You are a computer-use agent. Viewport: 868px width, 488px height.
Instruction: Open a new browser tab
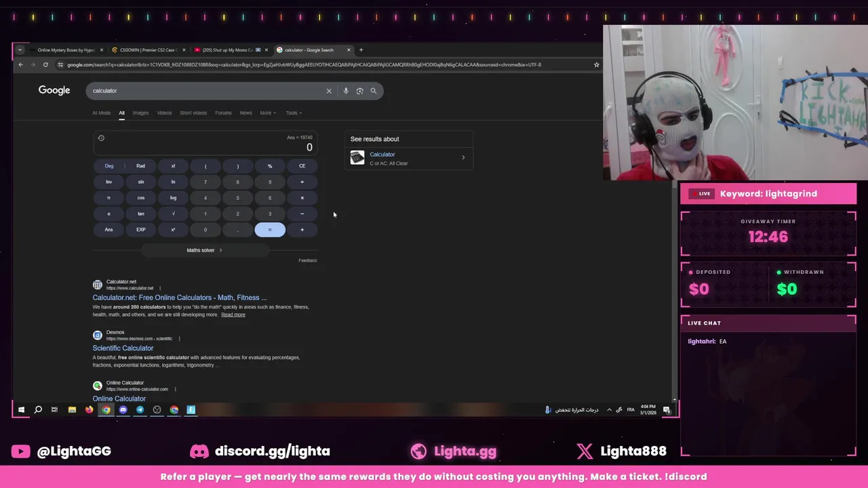coord(361,50)
